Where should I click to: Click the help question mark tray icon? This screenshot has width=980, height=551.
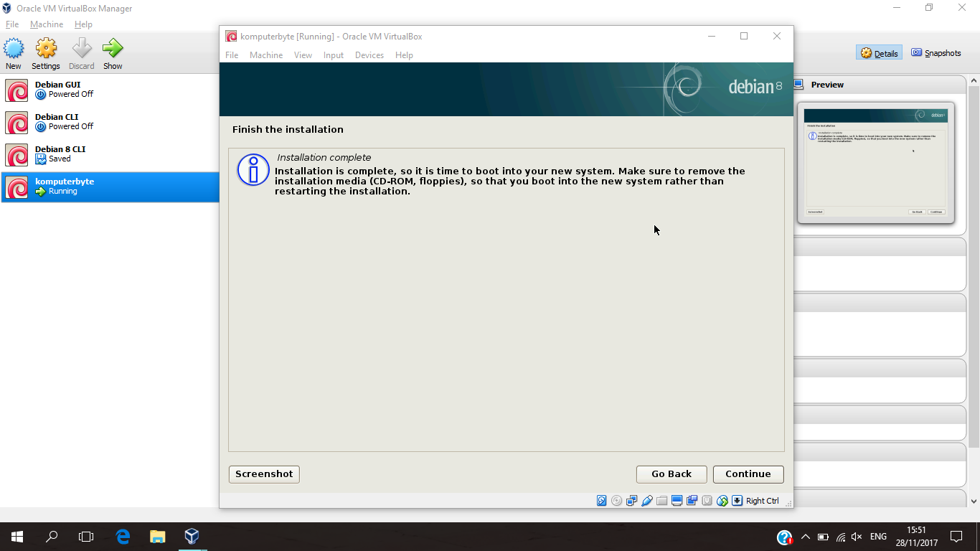coord(784,537)
